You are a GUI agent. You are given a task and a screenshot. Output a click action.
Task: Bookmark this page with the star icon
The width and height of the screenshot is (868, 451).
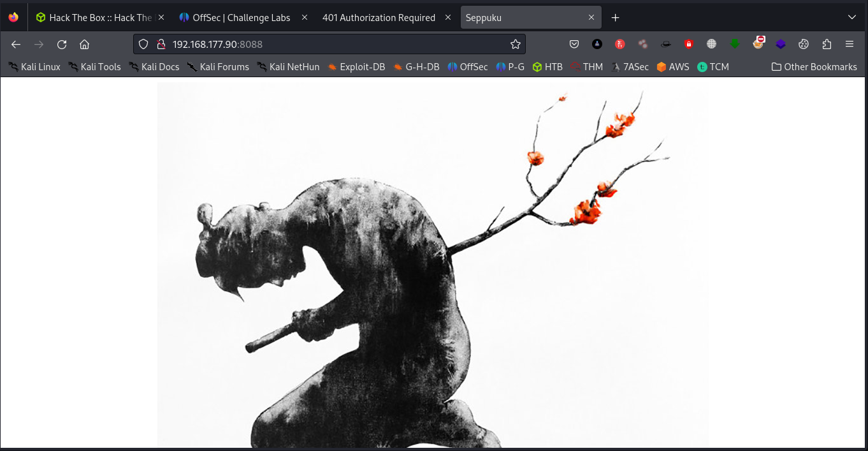[x=516, y=44]
